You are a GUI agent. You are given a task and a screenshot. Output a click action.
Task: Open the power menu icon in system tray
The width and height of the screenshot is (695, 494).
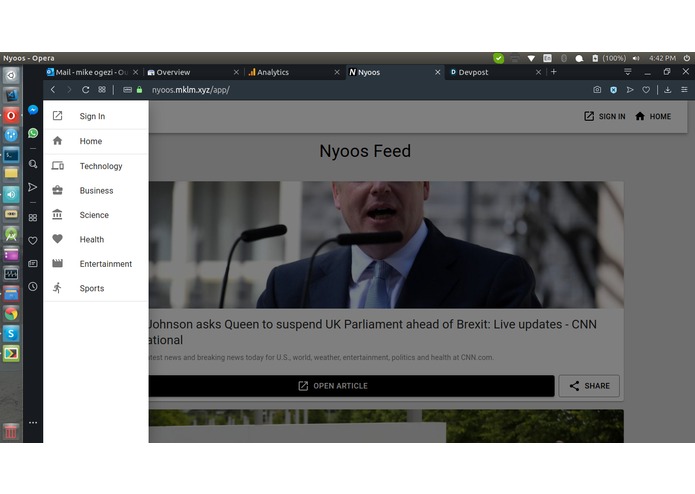pyautogui.click(x=687, y=58)
